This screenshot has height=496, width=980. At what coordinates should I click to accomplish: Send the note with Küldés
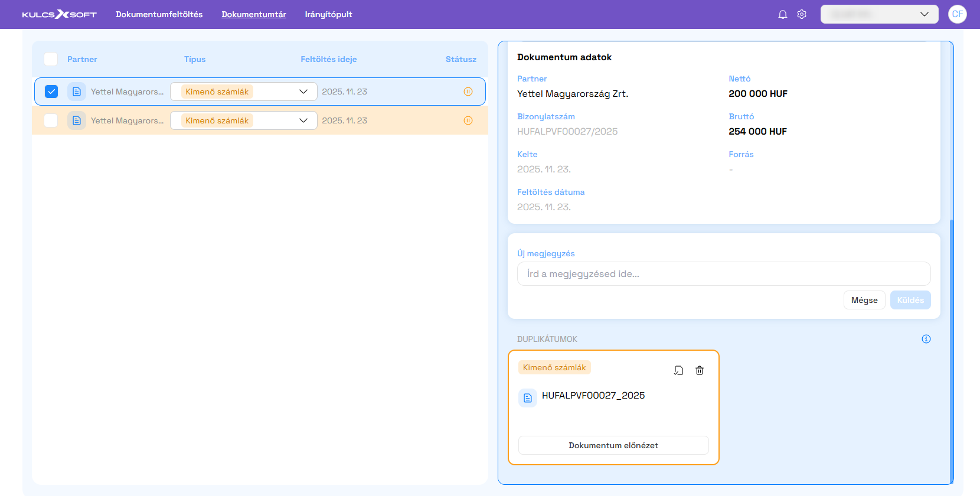click(x=910, y=300)
